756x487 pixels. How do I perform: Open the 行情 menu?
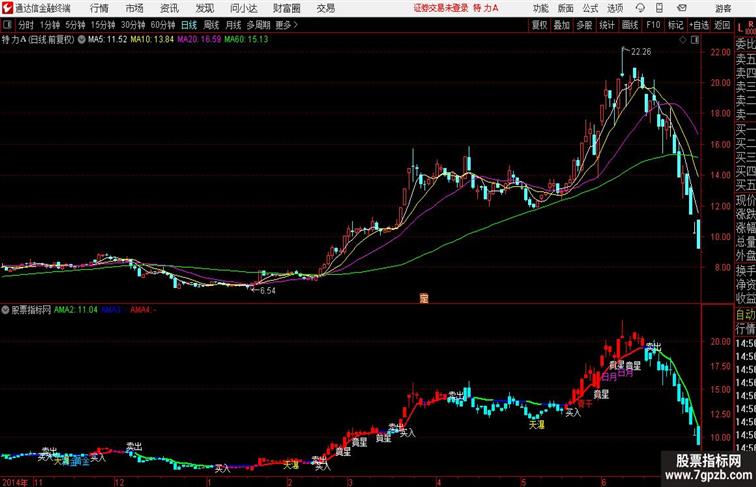99,8
